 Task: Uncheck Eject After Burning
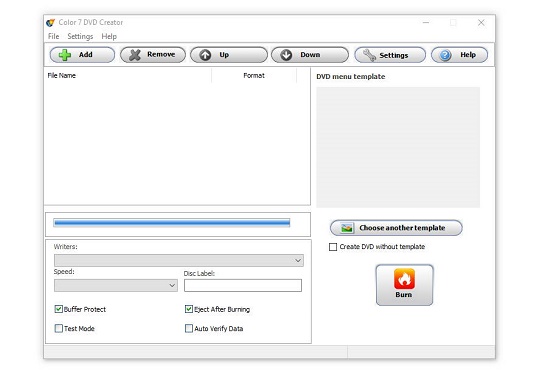[189, 309]
